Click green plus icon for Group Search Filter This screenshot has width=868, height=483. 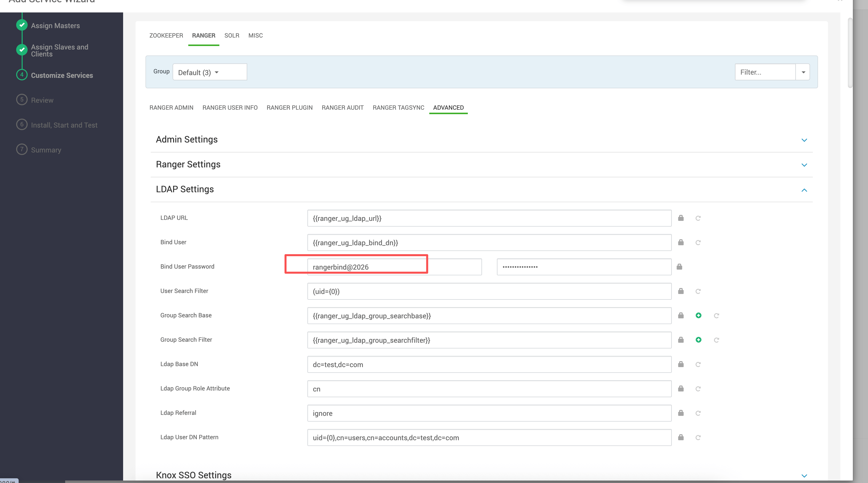[698, 340]
